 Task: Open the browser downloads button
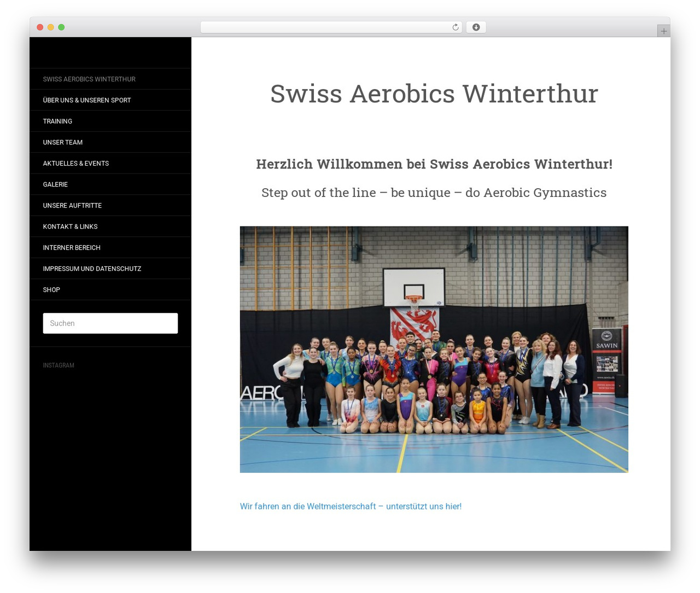(476, 27)
